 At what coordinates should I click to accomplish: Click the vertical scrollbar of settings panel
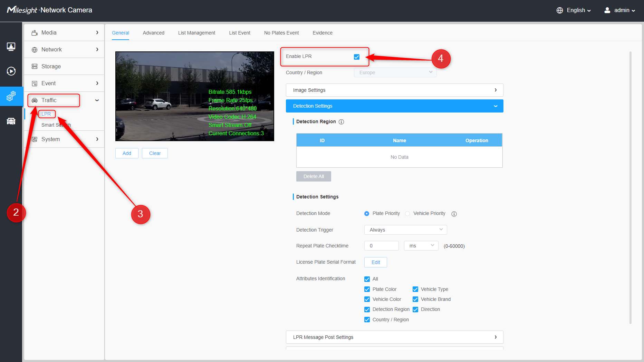pos(631,187)
